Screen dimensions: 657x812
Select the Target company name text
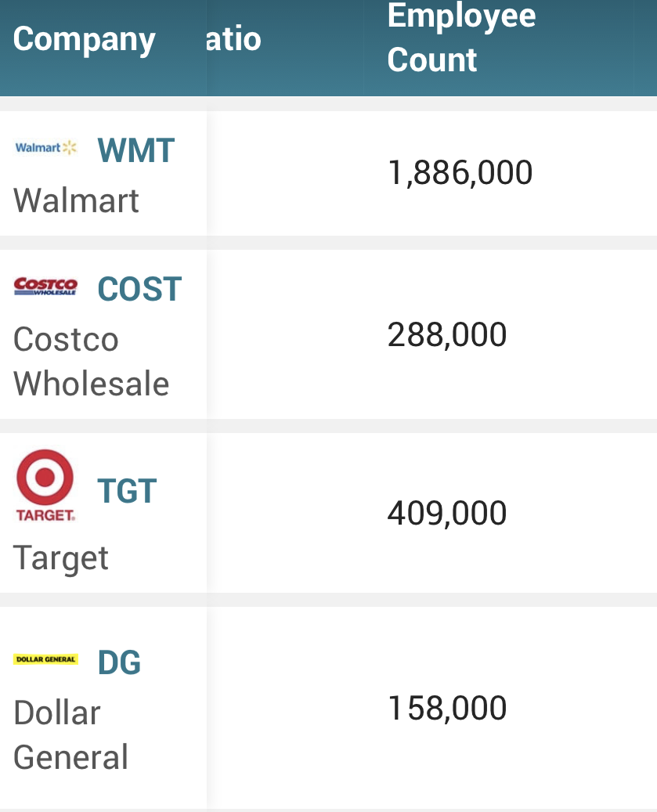(60, 558)
